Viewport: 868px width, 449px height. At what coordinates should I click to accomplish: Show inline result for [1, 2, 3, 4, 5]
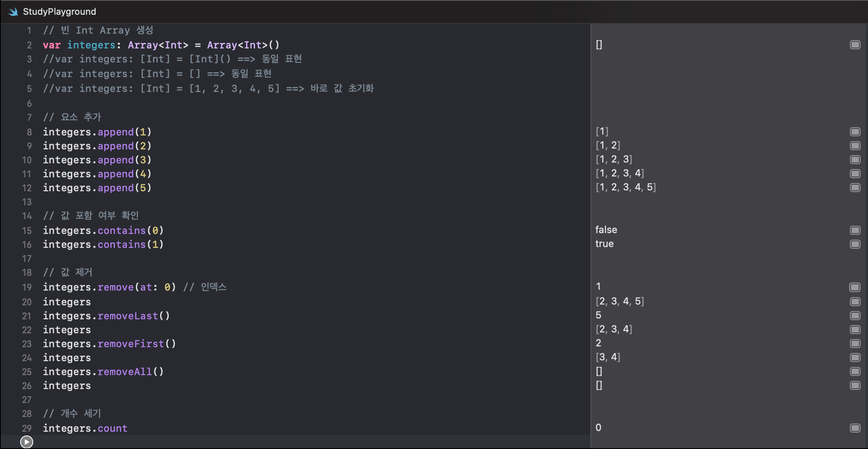(855, 188)
